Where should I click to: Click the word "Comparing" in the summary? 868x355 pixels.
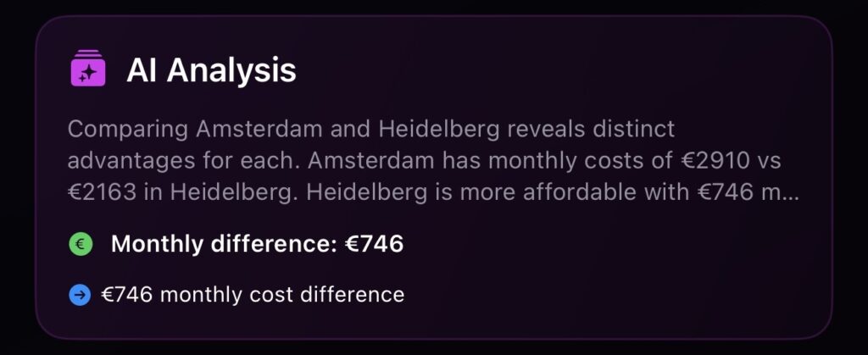(x=127, y=130)
